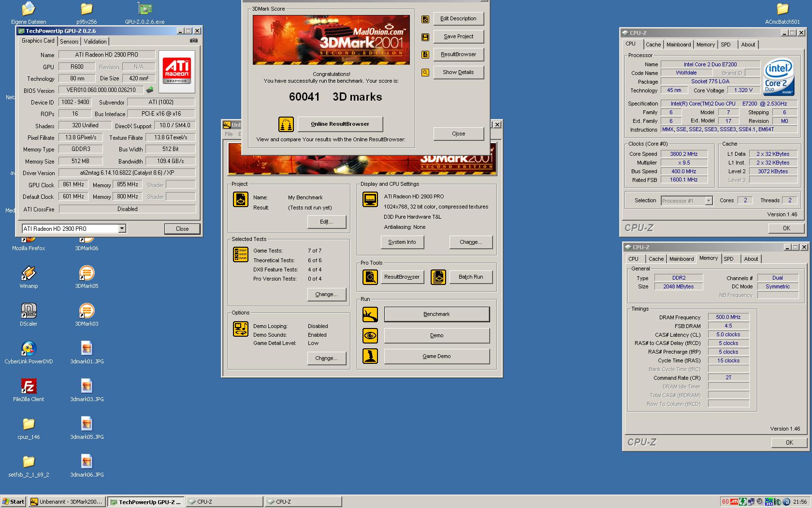This screenshot has height=508, width=812.
Task: Click the 60041 3D marks score text
Action: pyautogui.click(x=335, y=97)
